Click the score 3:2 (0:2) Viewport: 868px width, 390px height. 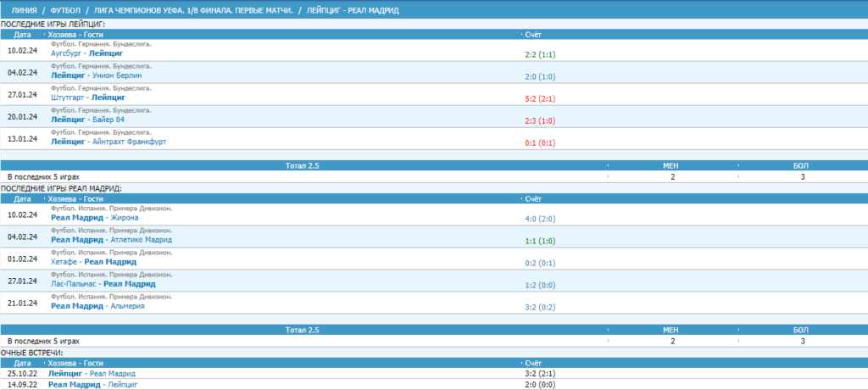pyautogui.click(x=540, y=308)
